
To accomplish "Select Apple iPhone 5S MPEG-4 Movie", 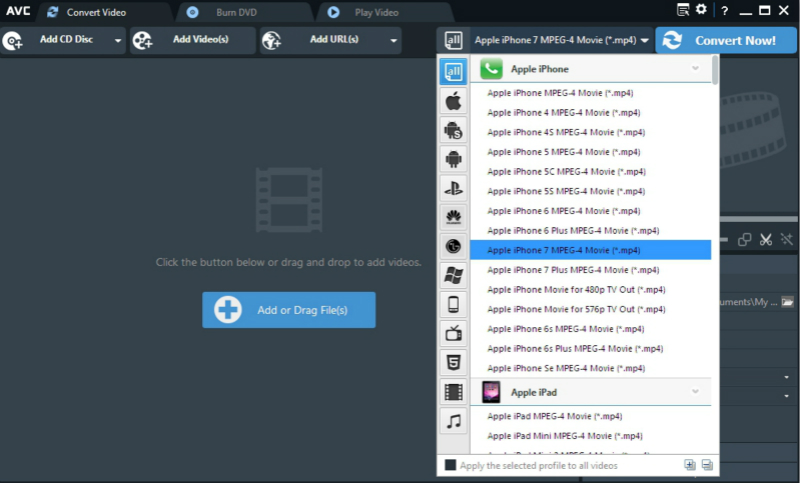I will 590,191.
